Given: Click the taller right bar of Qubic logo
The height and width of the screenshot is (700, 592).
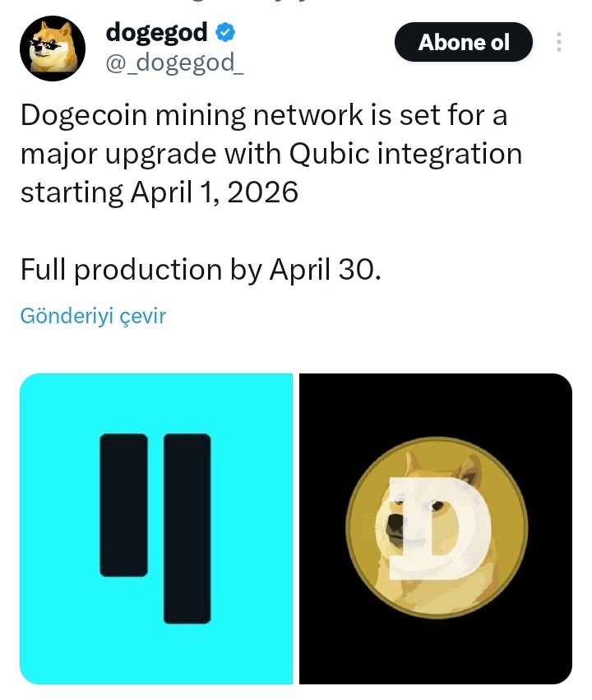Looking at the screenshot, I should (x=187, y=528).
